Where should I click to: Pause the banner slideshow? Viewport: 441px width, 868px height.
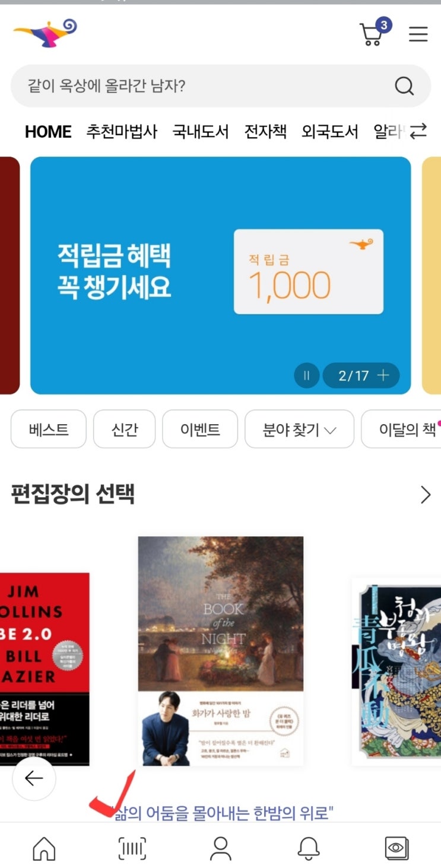pyautogui.click(x=307, y=376)
